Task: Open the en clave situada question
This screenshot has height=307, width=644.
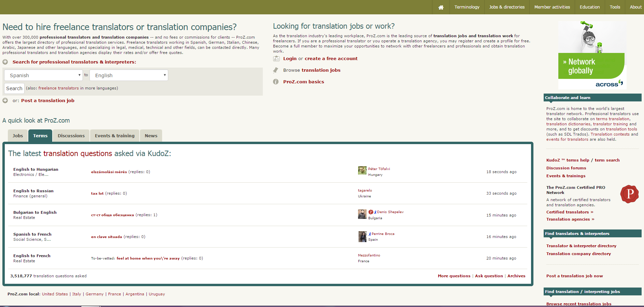Action: (x=106, y=237)
